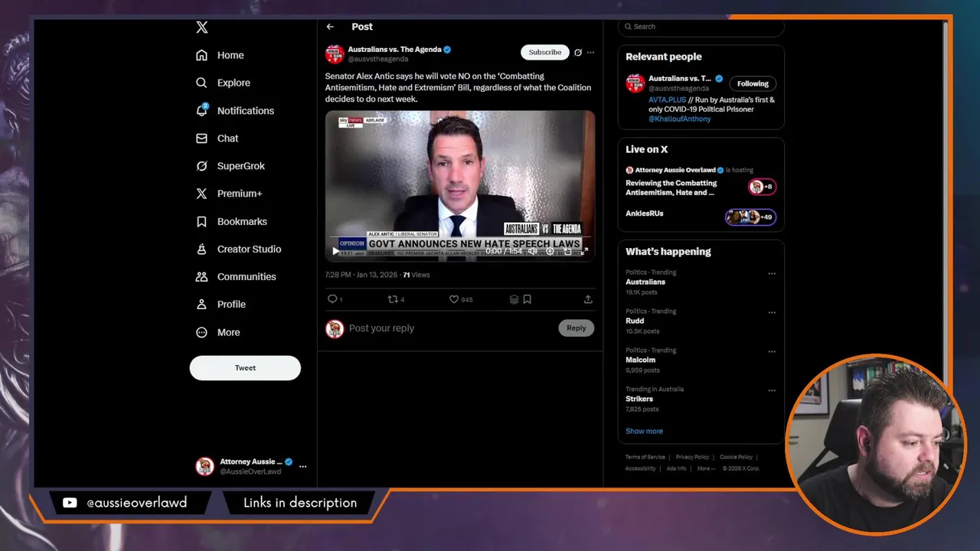Open Premium+ from sidebar
The width and height of the screenshot is (980, 551).
tap(229, 194)
